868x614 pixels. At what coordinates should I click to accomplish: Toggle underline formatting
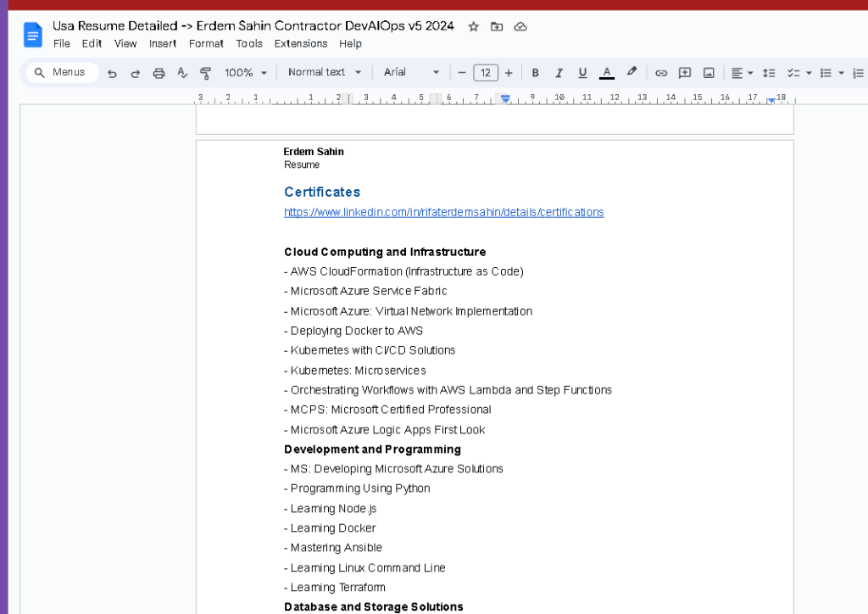(x=582, y=73)
